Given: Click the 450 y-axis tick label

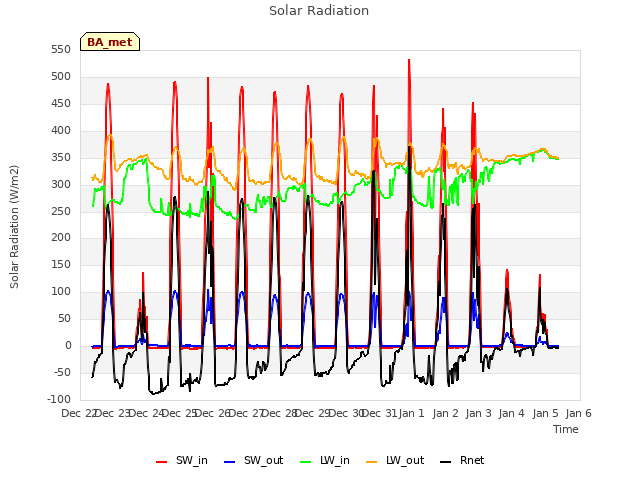Looking at the screenshot, I should tap(61, 104).
